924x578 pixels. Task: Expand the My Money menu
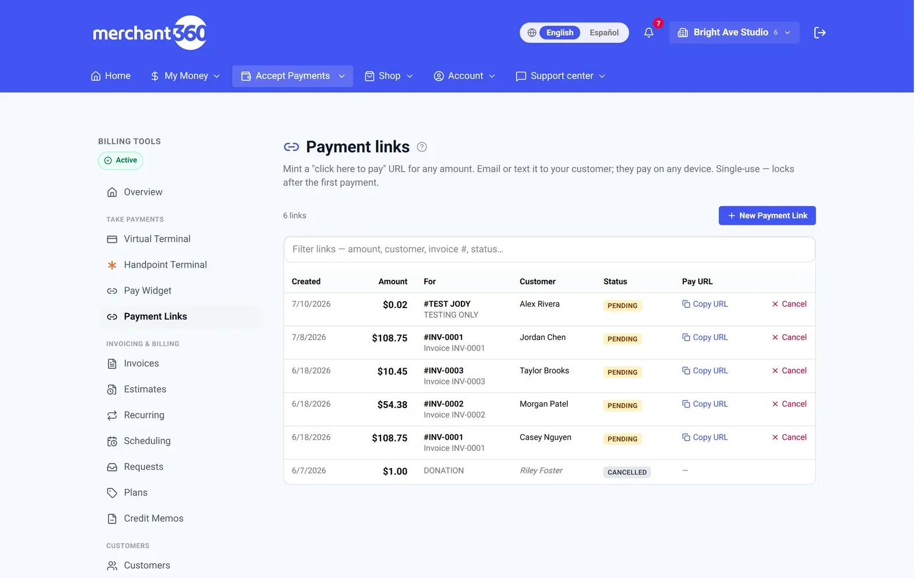(x=185, y=76)
